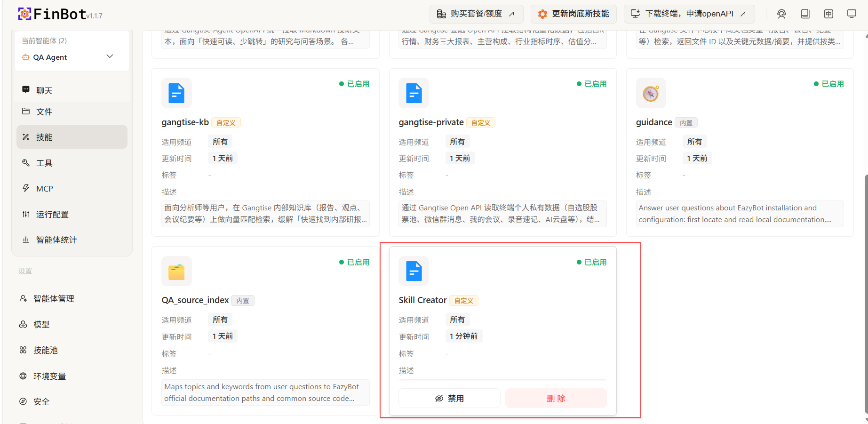Click 已启用 status on Skill Creator card
Viewport: 868px width, 424px height.
click(x=591, y=262)
